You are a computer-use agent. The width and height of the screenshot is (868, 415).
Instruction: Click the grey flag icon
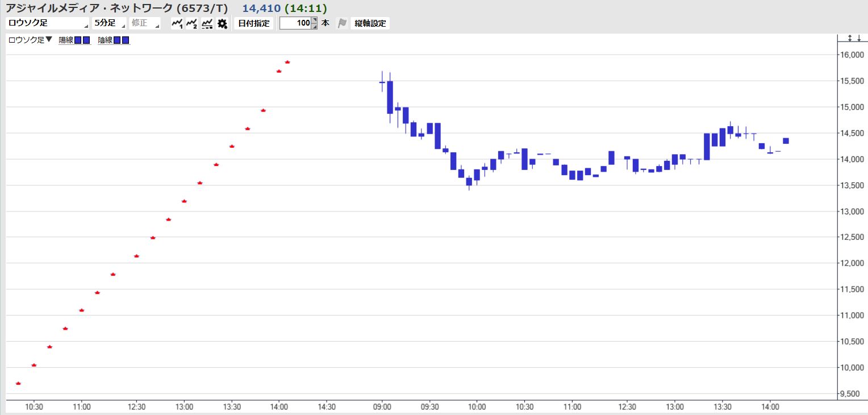[342, 23]
